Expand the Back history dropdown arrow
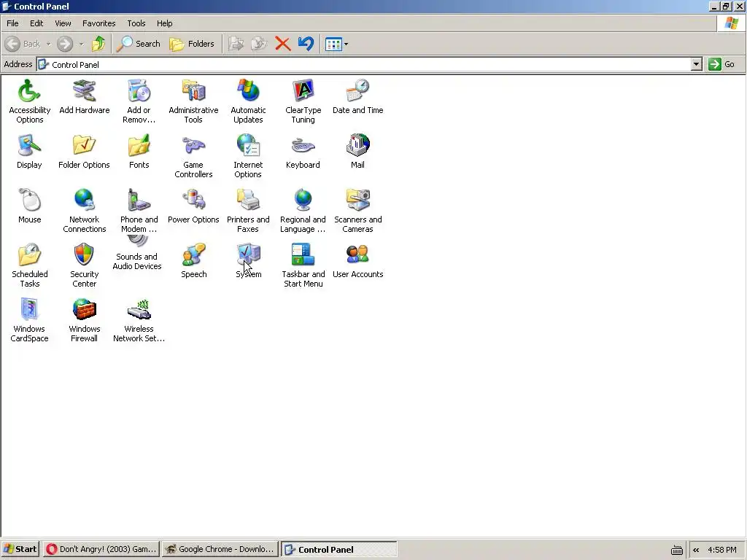 [x=48, y=44]
